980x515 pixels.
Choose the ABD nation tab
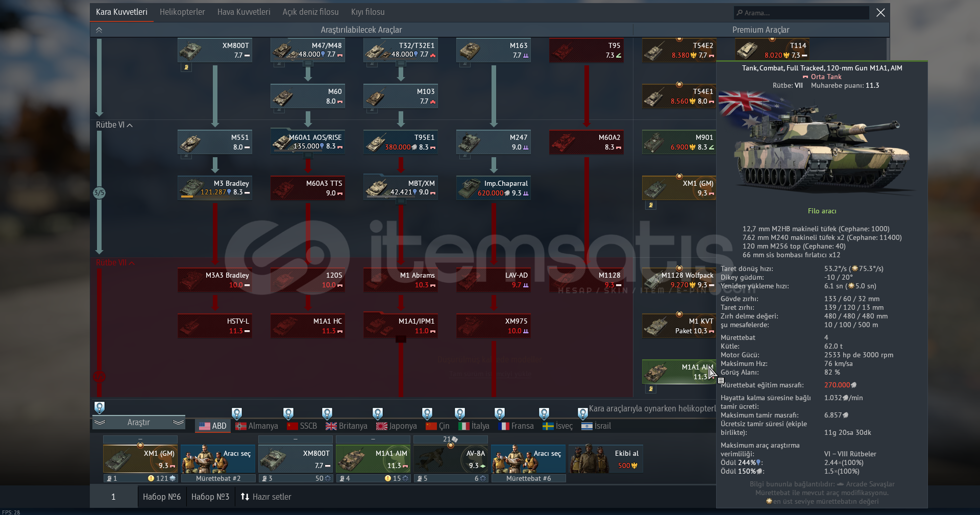pyautogui.click(x=213, y=426)
